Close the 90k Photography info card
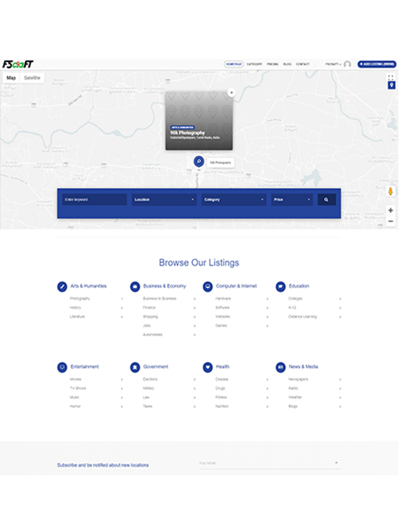Screen dimensions: 399x532 coord(231,92)
